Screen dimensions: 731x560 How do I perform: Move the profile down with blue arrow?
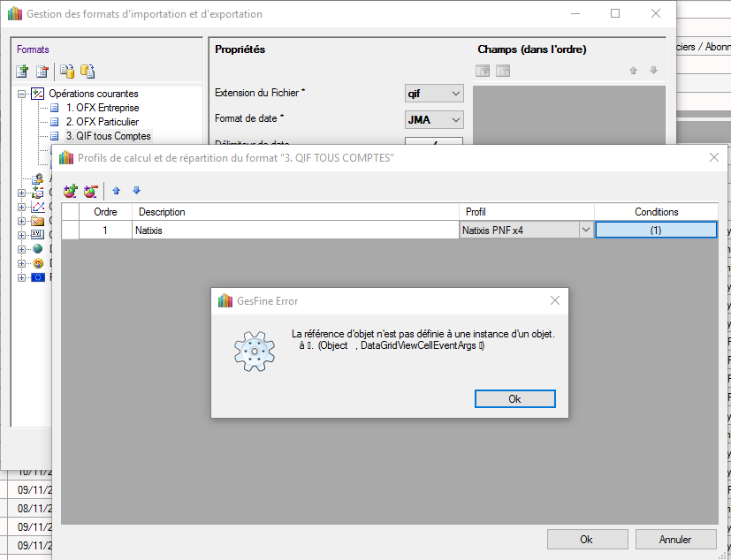coord(136,190)
